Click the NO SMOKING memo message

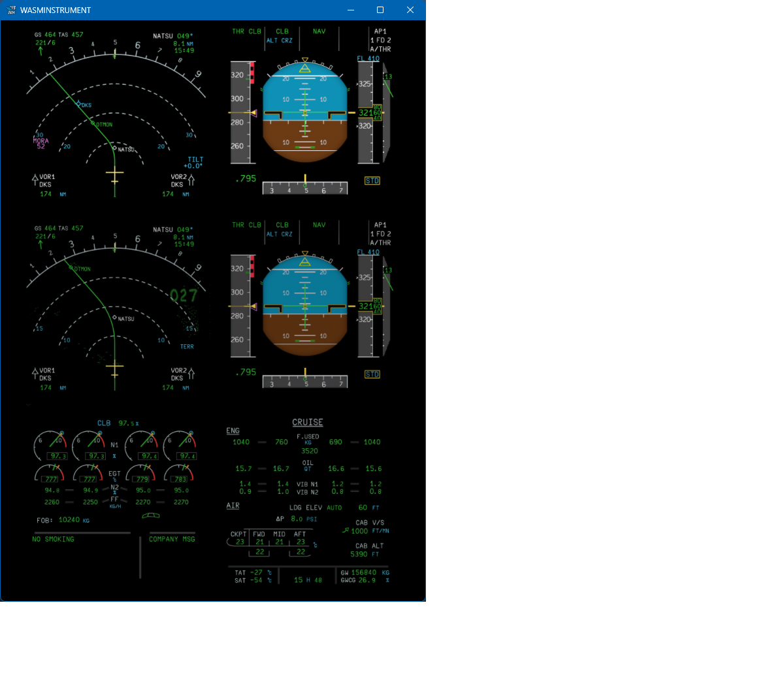click(x=53, y=539)
